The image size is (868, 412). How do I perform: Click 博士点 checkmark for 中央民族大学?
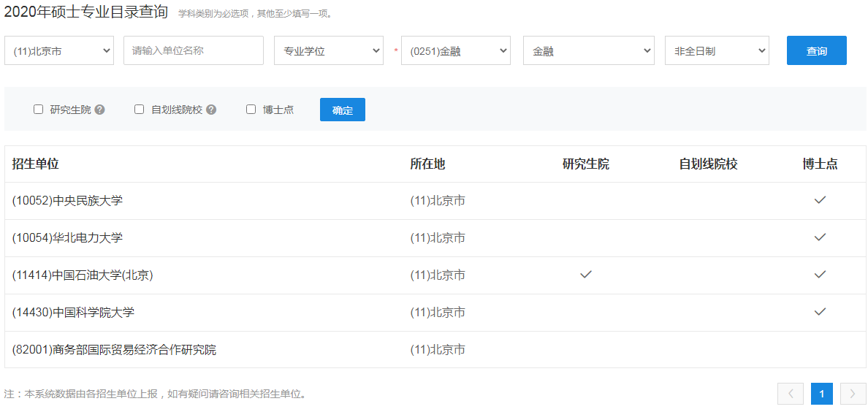820,200
